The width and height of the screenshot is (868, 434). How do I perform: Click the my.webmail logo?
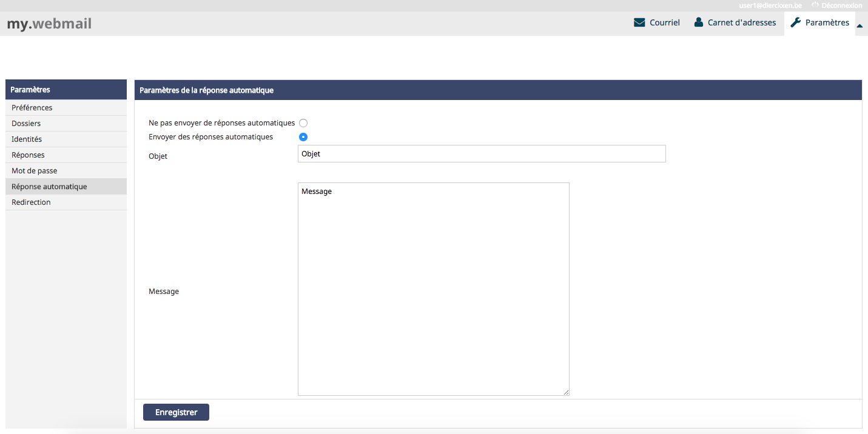49,24
